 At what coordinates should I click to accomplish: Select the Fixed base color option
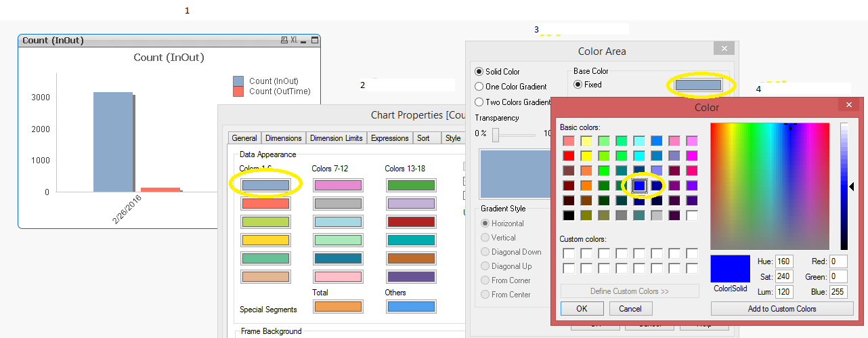[578, 85]
